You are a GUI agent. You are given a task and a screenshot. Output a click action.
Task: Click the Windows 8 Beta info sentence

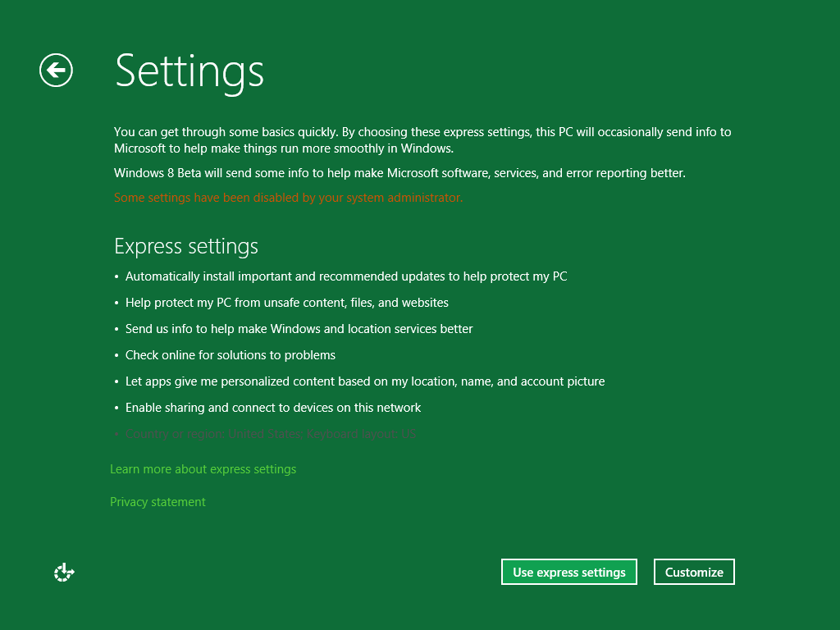pos(399,173)
